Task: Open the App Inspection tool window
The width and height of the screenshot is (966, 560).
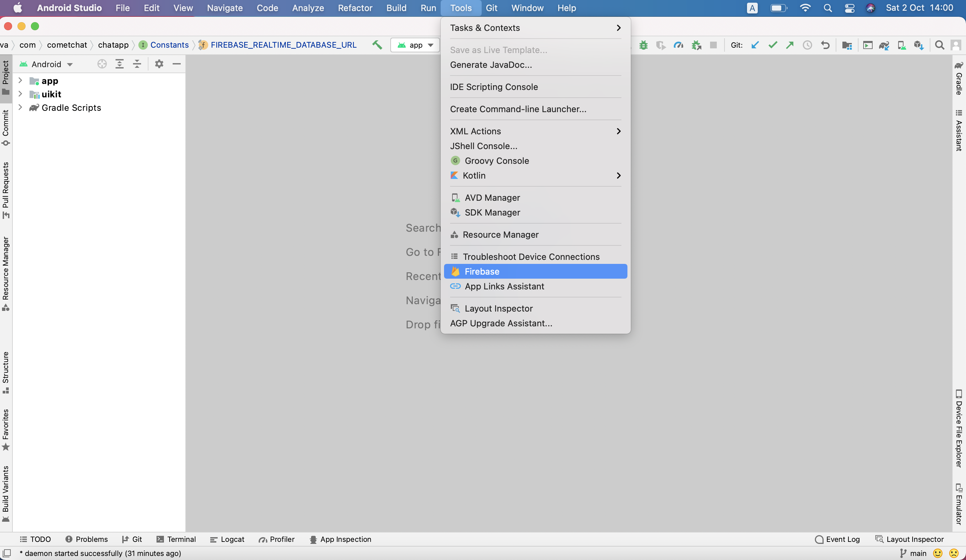Action: coord(340,539)
